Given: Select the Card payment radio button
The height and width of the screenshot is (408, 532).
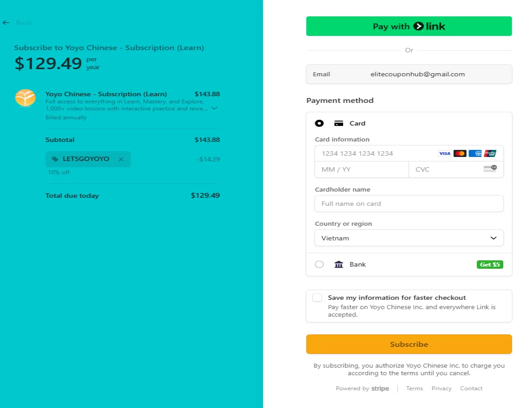Looking at the screenshot, I should pos(319,123).
